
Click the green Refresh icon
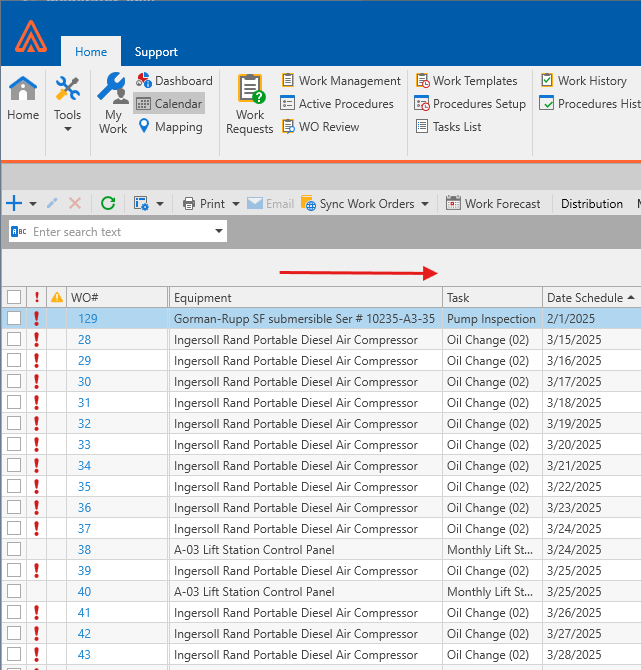(108, 204)
